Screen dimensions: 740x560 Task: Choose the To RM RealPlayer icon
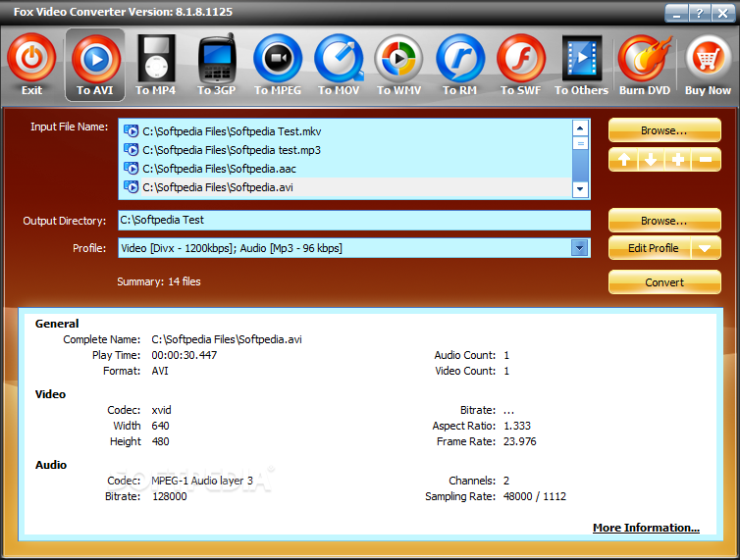460,58
